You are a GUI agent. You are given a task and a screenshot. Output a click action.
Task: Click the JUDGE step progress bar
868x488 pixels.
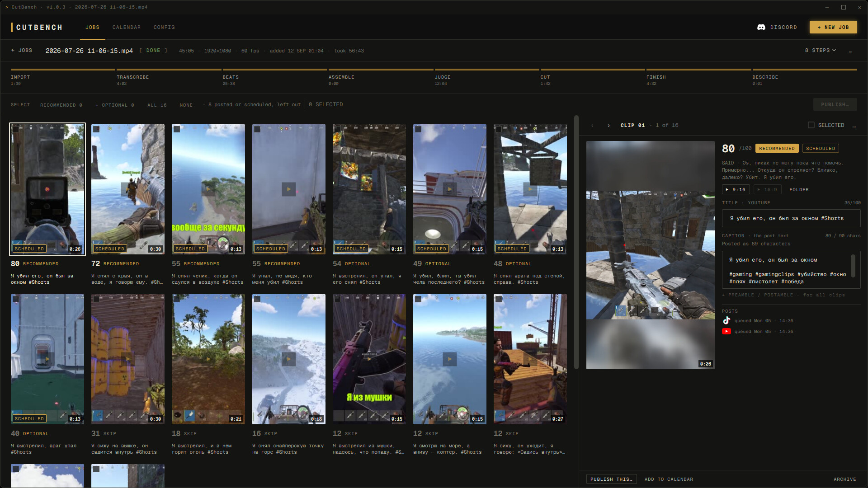(487, 70)
